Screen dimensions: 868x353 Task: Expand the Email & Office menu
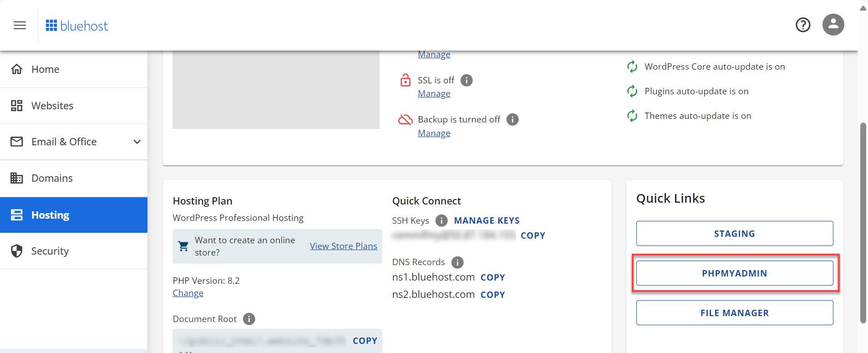pyautogui.click(x=64, y=142)
